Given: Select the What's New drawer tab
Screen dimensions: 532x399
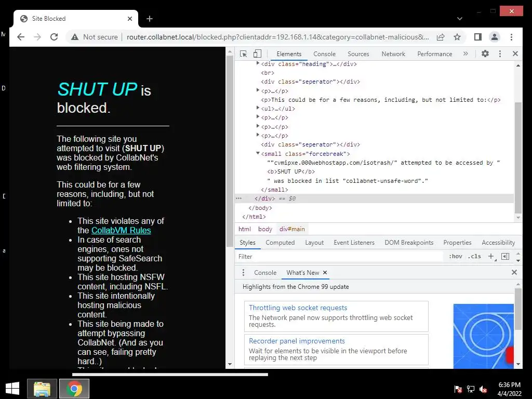Looking at the screenshot, I should (303, 273).
